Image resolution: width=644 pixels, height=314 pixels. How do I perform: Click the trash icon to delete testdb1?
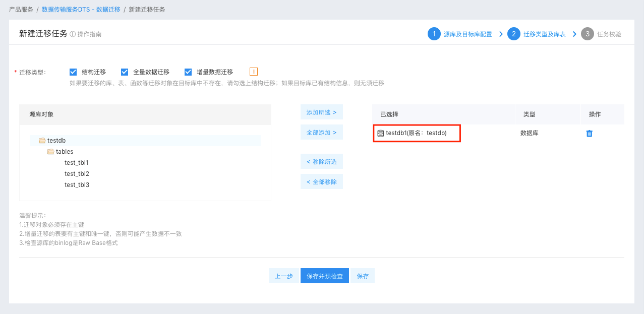point(589,134)
